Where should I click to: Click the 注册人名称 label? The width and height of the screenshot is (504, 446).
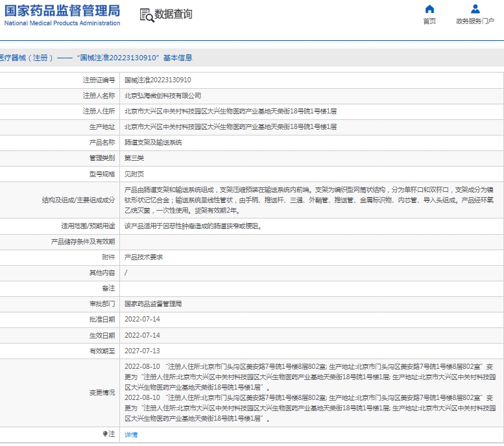pos(99,96)
